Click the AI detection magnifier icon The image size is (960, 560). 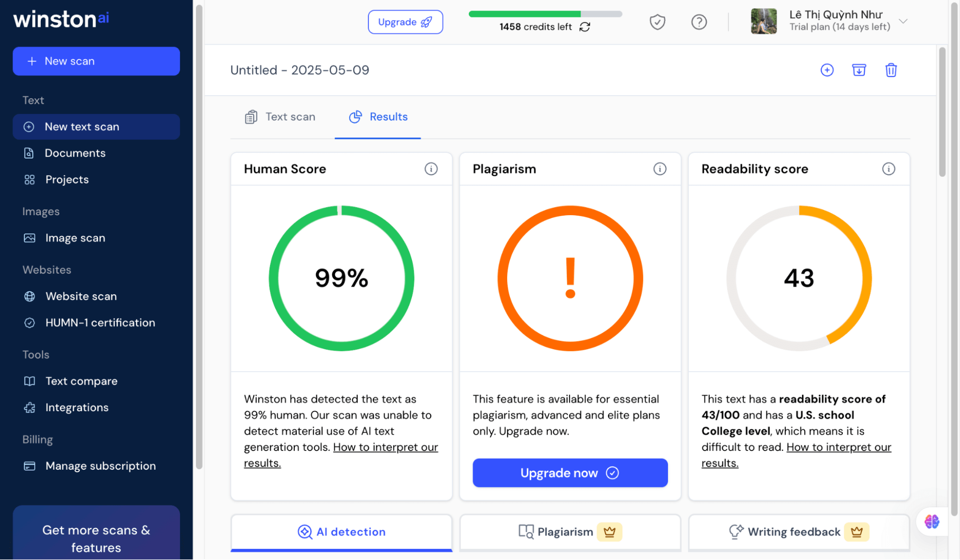[305, 532]
